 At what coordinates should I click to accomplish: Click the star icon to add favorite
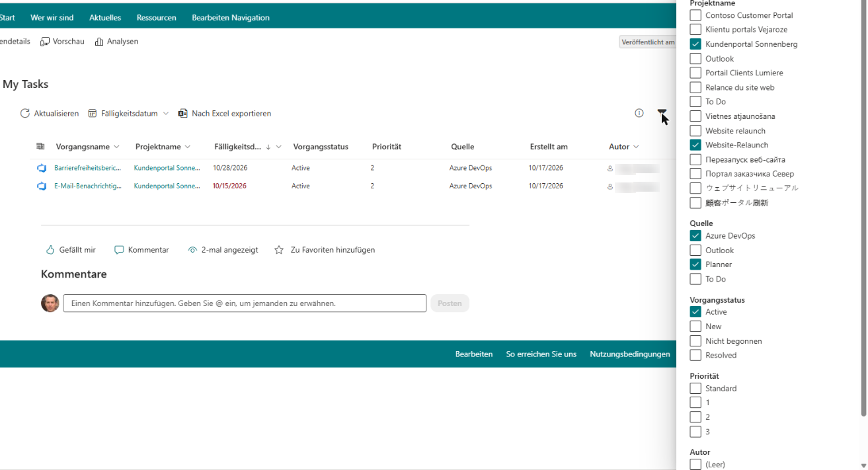279,250
